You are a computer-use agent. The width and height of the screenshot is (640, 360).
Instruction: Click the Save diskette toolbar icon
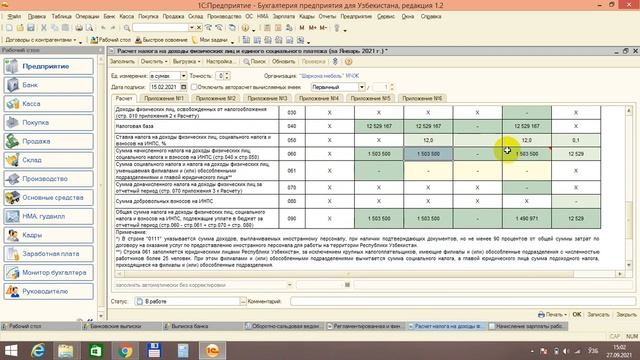(x=31, y=28)
